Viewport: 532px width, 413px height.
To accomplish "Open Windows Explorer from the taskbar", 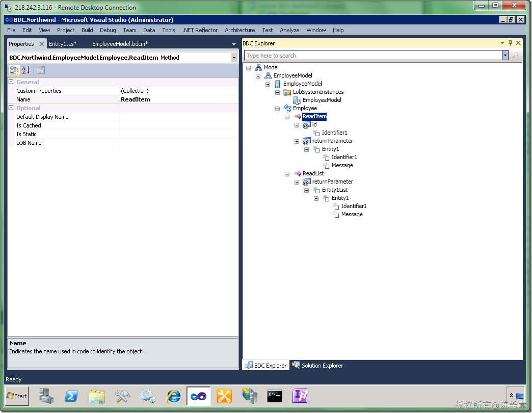I will 97,396.
